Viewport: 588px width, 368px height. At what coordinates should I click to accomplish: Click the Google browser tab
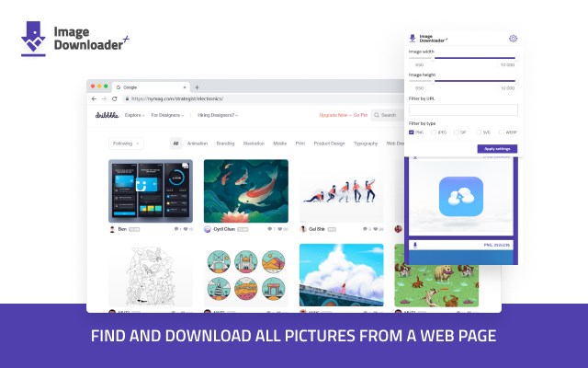click(x=151, y=87)
